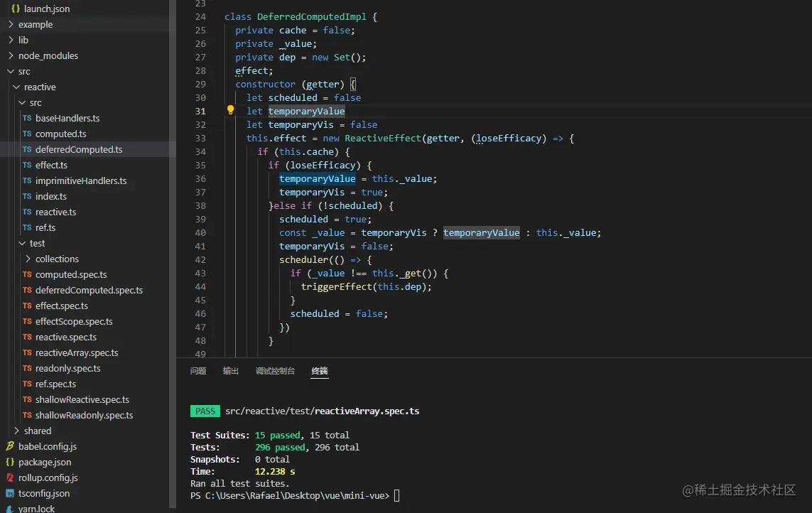
Task: Expand the shared folder
Action: point(16,431)
